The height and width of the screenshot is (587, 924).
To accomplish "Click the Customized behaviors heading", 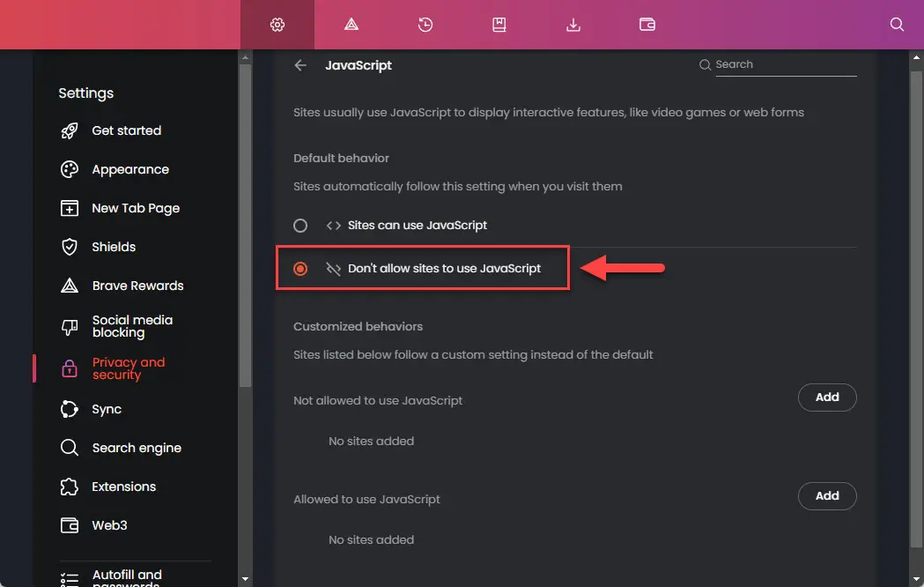I will [x=358, y=327].
